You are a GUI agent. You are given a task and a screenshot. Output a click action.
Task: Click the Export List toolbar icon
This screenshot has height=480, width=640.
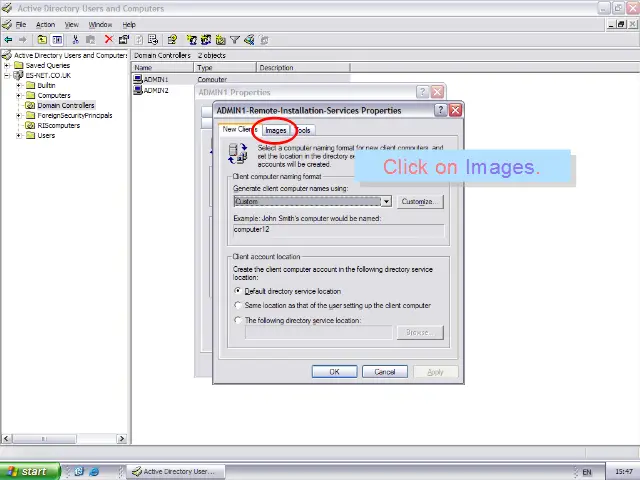coord(153,40)
